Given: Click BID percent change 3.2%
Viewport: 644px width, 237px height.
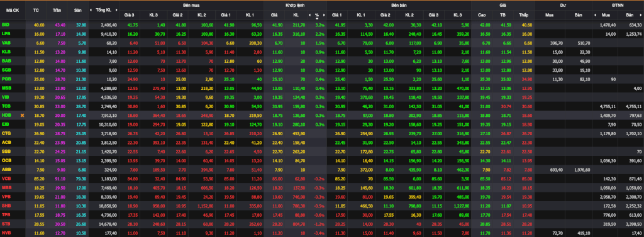Looking at the screenshot, I should tap(320, 25).
